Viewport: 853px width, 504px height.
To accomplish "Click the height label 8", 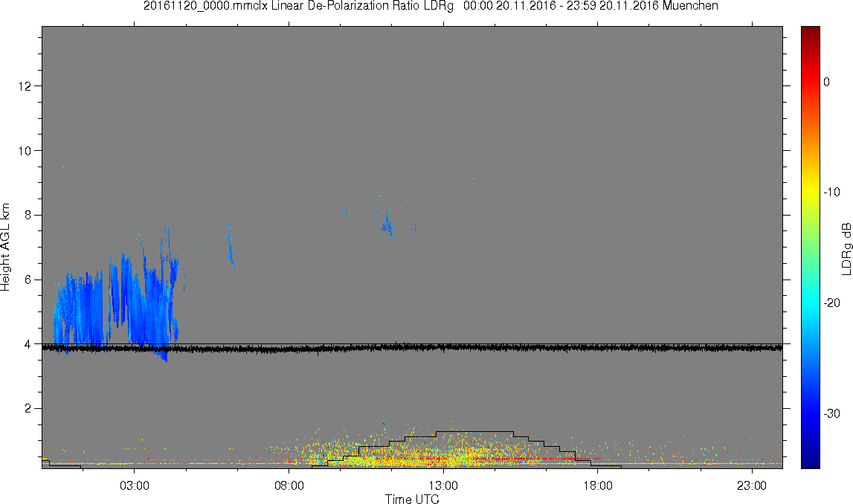I will [x=28, y=216].
